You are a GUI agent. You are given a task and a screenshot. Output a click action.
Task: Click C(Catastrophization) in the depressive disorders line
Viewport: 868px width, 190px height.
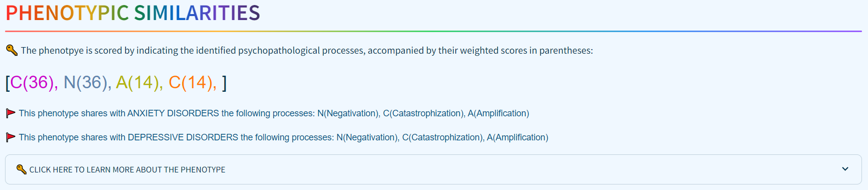(443, 137)
